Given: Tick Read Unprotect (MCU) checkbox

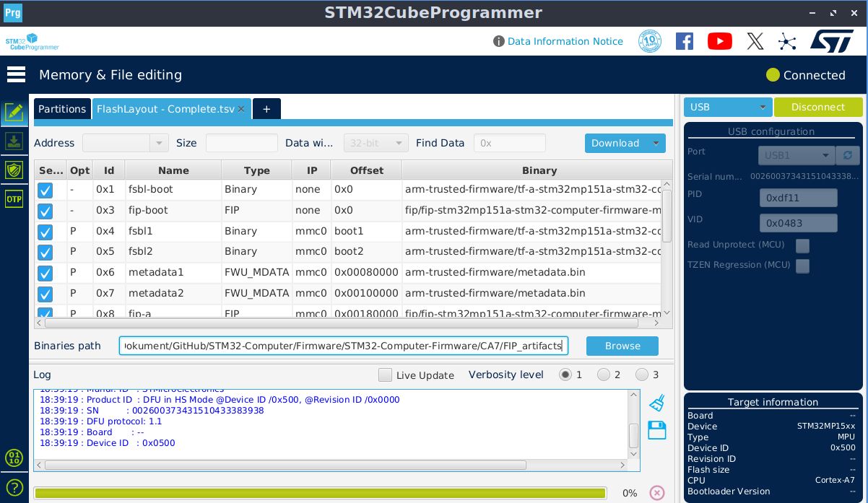Looking at the screenshot, I should [x=802, y=245].
